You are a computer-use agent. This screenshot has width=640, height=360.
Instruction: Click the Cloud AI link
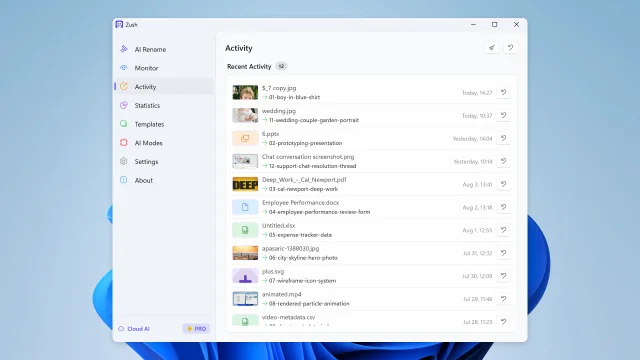(138, 329)
